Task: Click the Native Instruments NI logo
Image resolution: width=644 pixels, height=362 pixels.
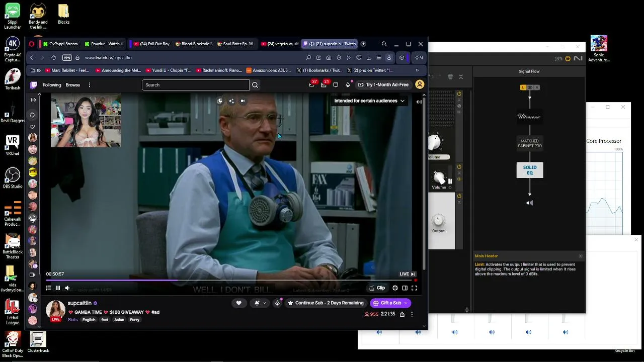Action: coord(579,58)
